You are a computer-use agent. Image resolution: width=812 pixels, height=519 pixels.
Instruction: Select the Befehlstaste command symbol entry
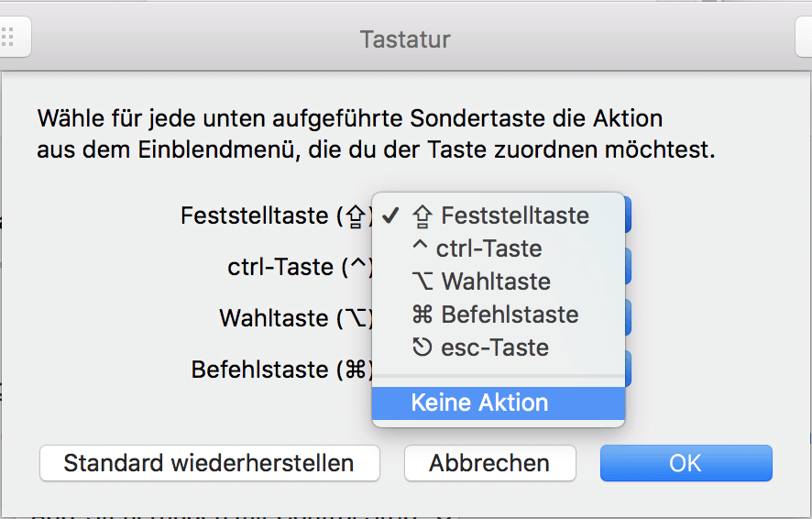(422, 315)
